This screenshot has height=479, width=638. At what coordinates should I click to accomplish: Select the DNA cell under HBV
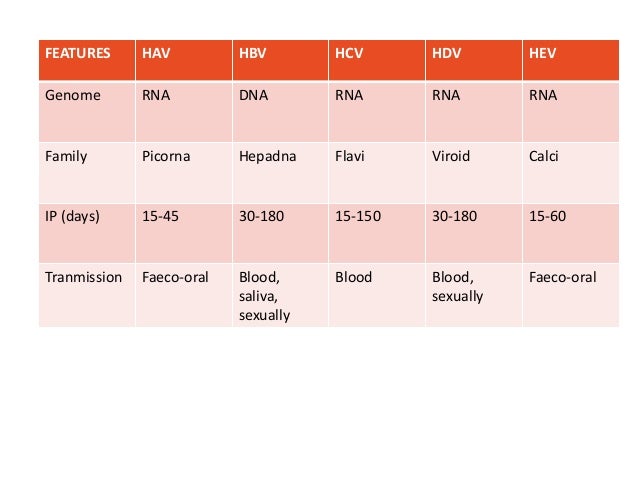(280, 112)
